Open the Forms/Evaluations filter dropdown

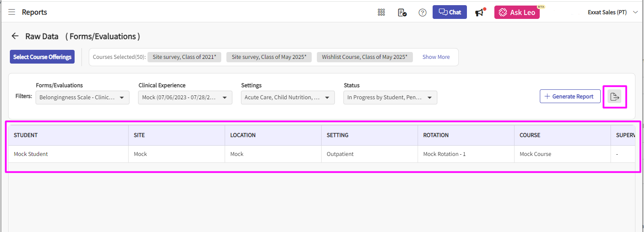point(82,98)
